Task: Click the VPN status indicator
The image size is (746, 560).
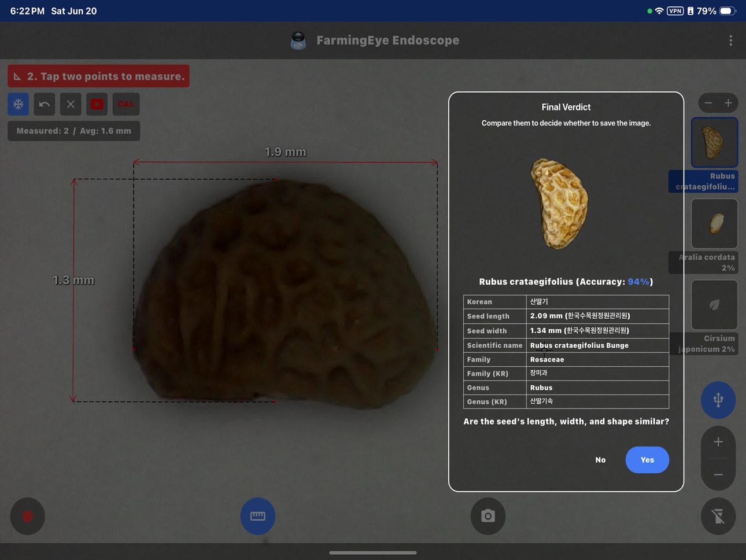Action: coord(675,11)
